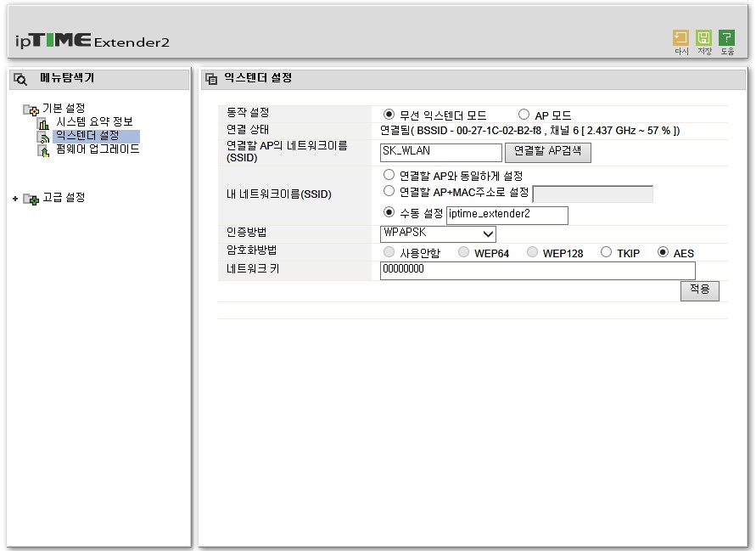Image resolution: width=756 pixels, height=551 pixels.
Task: Choose AES encryption radio button
Action: 663,252
